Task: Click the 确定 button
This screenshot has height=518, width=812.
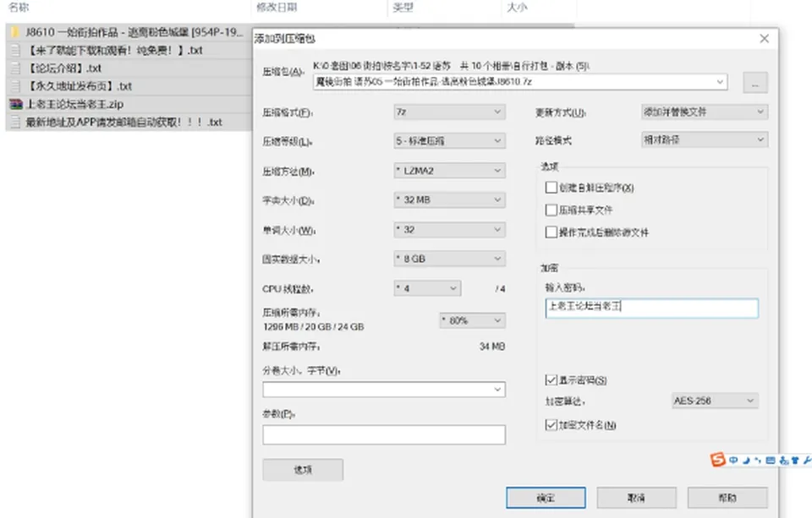Action: (x=546, y=498)
